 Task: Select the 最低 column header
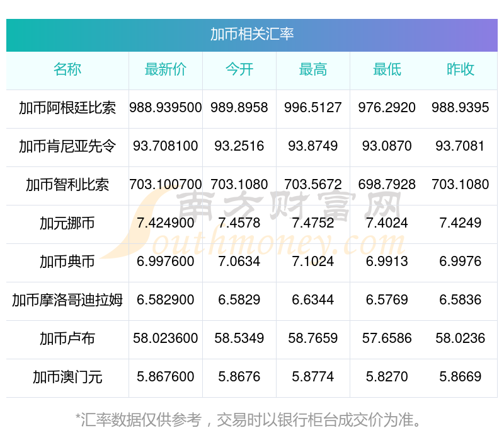click(x=387, y=69)
